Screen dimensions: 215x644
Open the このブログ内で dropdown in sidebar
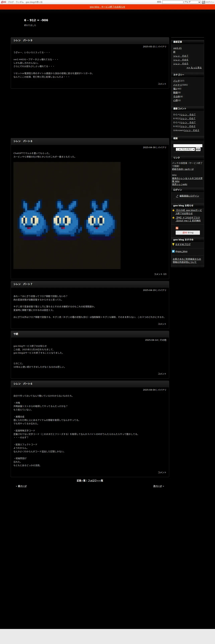(x=185, y=149)
